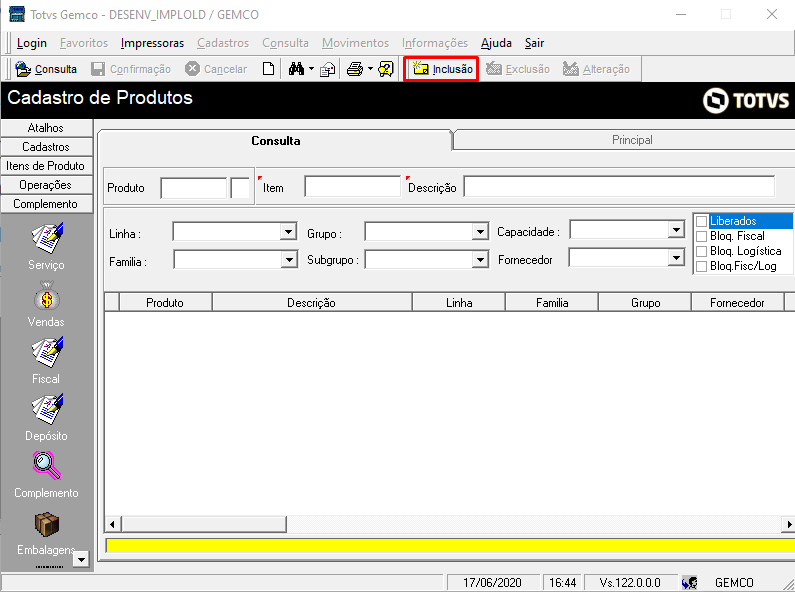795x592 pixels.
Task: Click the Fornecedor column header
Action: click(737, 303)
